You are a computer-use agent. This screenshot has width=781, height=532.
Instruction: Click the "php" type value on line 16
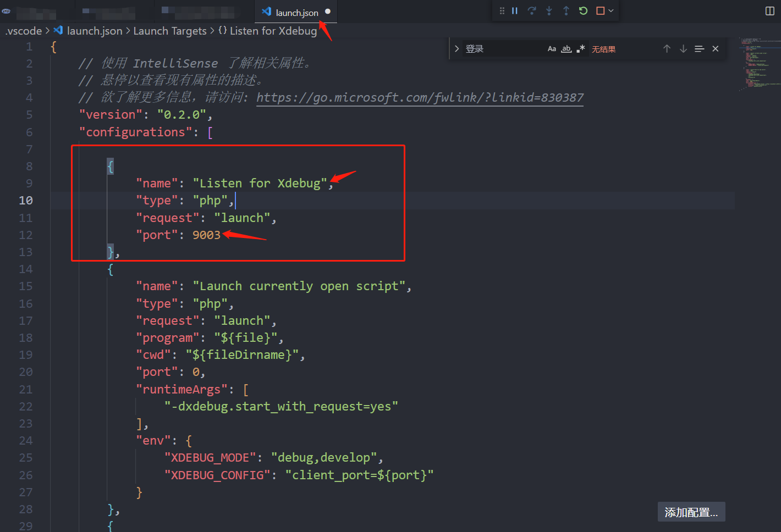210,303
